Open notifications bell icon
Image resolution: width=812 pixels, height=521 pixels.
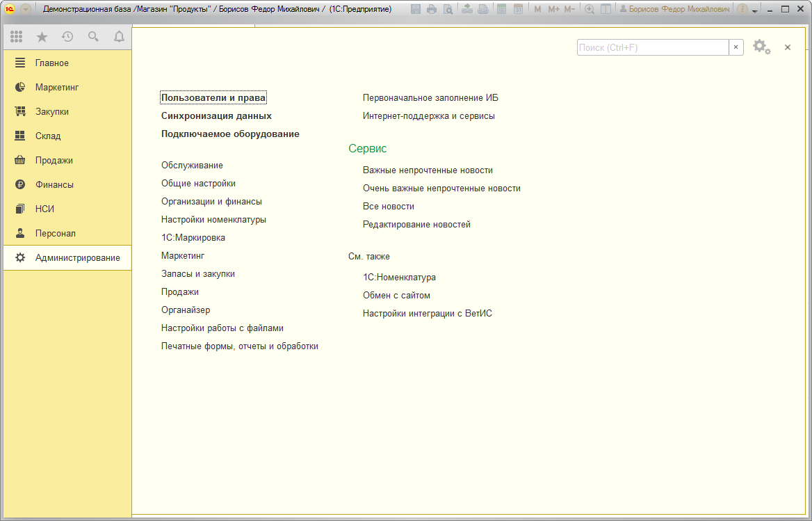tap(119, 36)
